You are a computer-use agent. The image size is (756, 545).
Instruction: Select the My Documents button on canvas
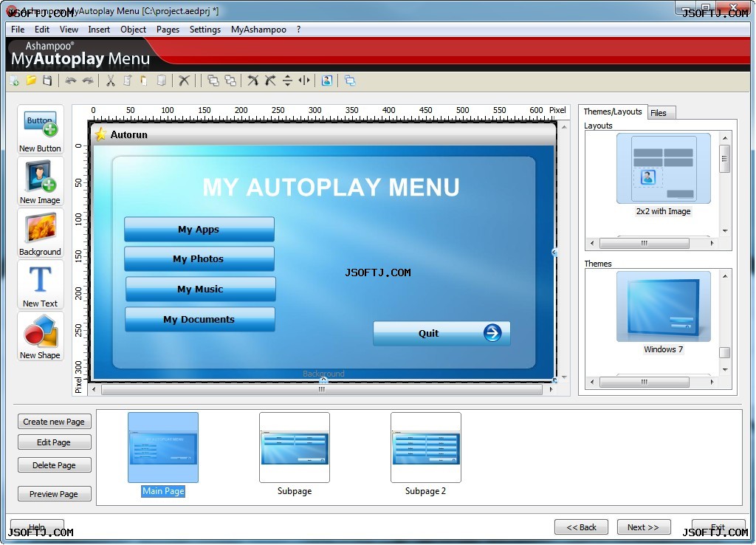(x=199, y=319)
